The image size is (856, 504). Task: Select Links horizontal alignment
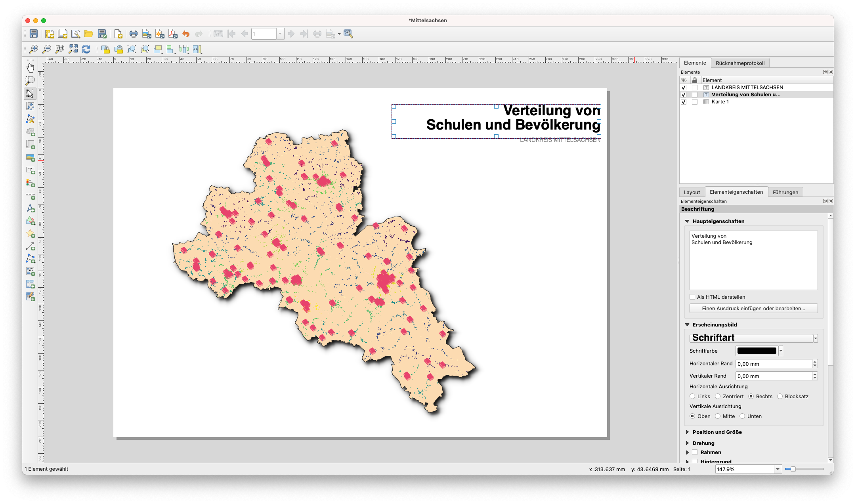point(692,396)
